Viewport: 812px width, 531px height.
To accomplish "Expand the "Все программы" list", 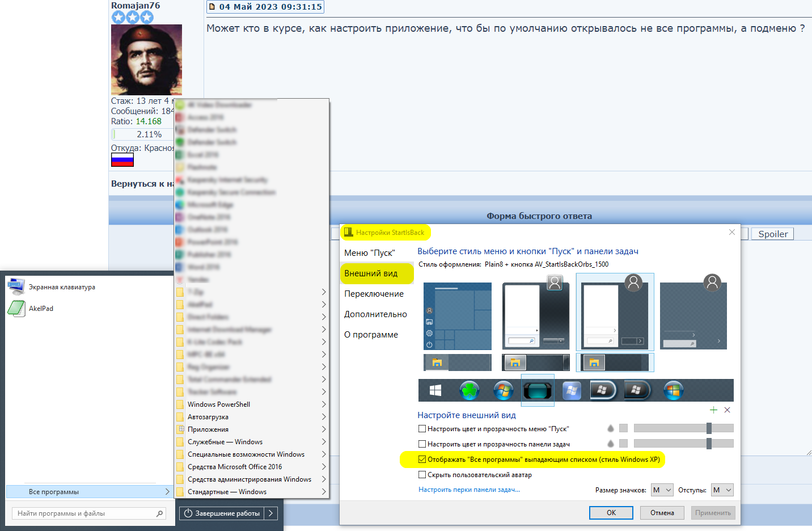I will click(x=88, y=492).
